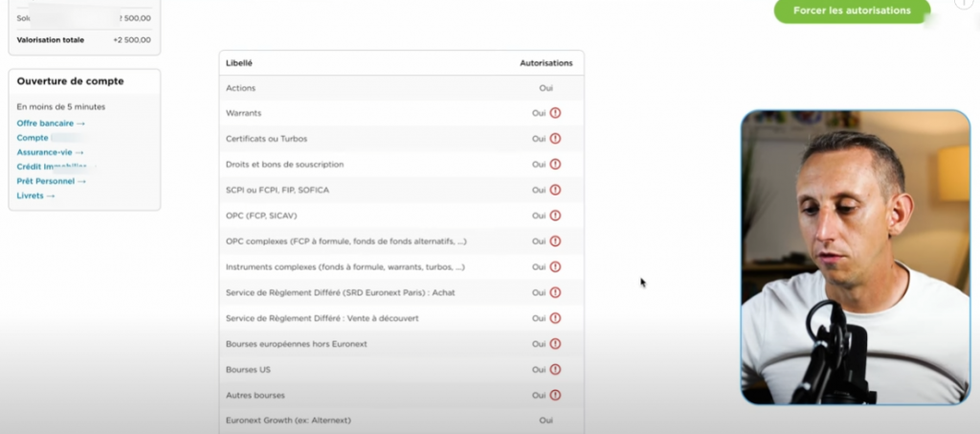Click alert icon for Bourses européennes hors Euronext

[555, 343]
